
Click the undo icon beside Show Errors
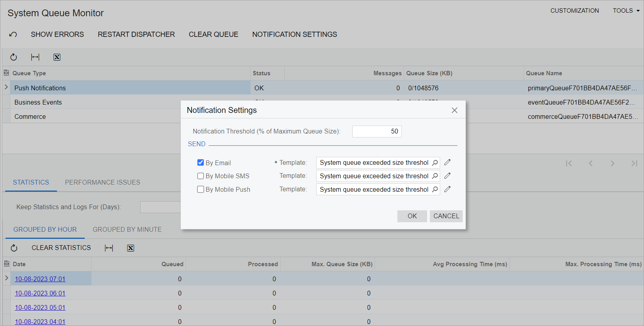pos(13,34)
